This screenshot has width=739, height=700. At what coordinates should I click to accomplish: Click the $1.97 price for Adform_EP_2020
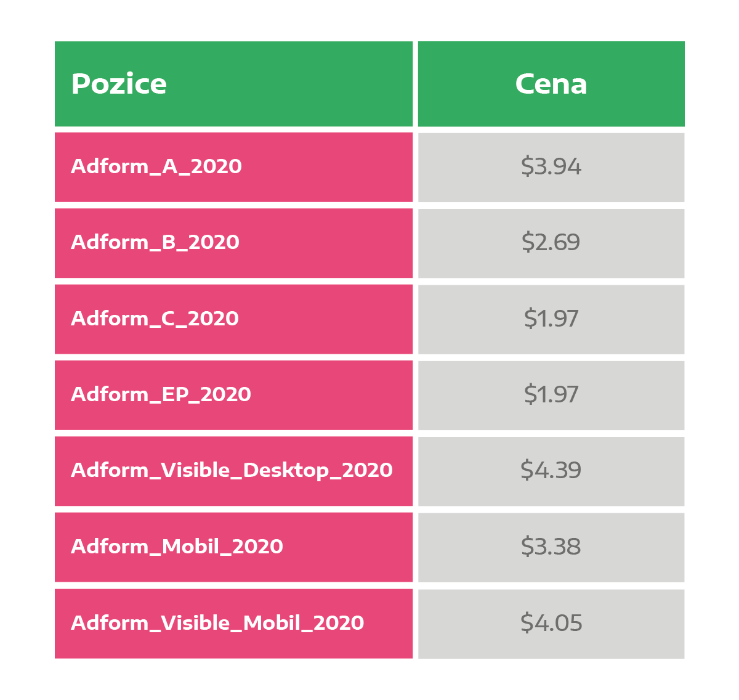click(551, 395)
